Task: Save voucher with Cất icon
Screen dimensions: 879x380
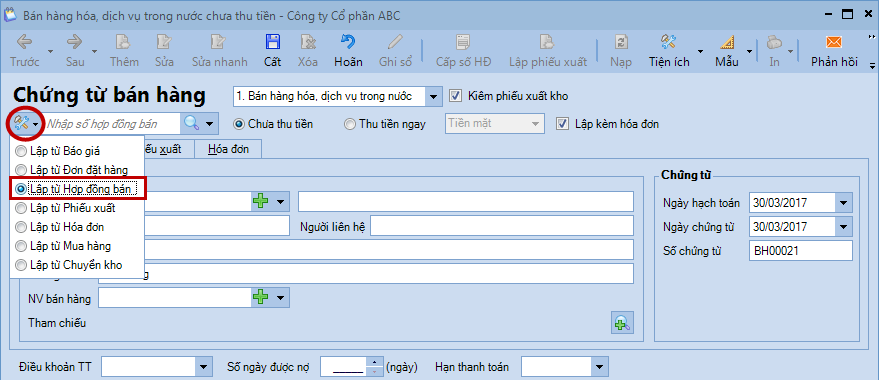Action: [x=272, y=42]
